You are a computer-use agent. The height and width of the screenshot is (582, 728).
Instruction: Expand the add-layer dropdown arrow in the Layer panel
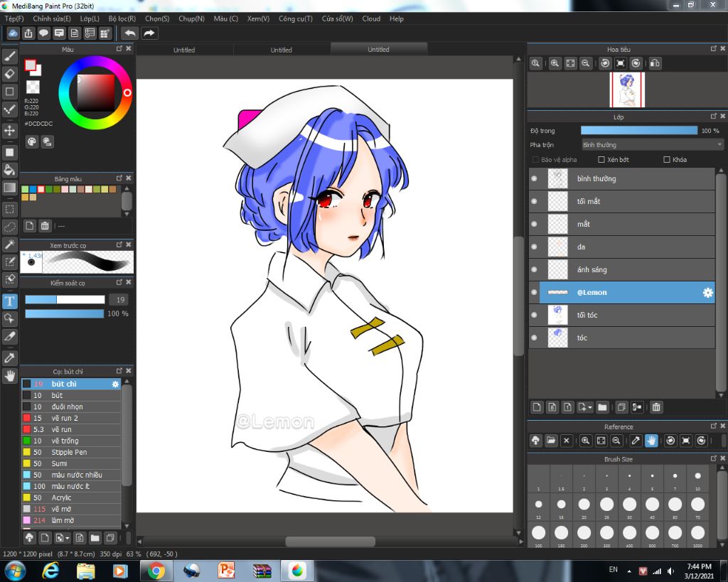pyautogui.click(x=589, y=408)
